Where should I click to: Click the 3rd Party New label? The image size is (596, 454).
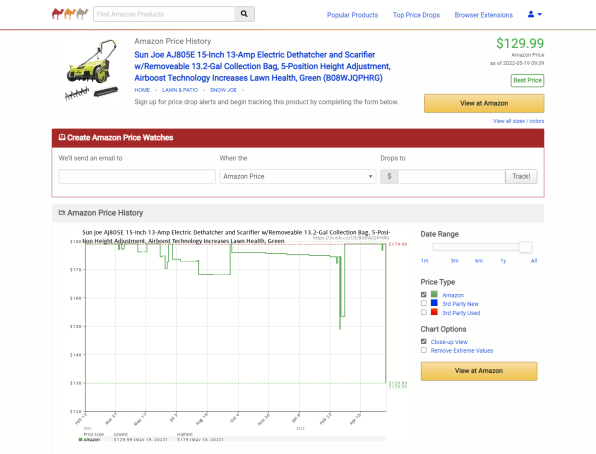pos(460,304)
